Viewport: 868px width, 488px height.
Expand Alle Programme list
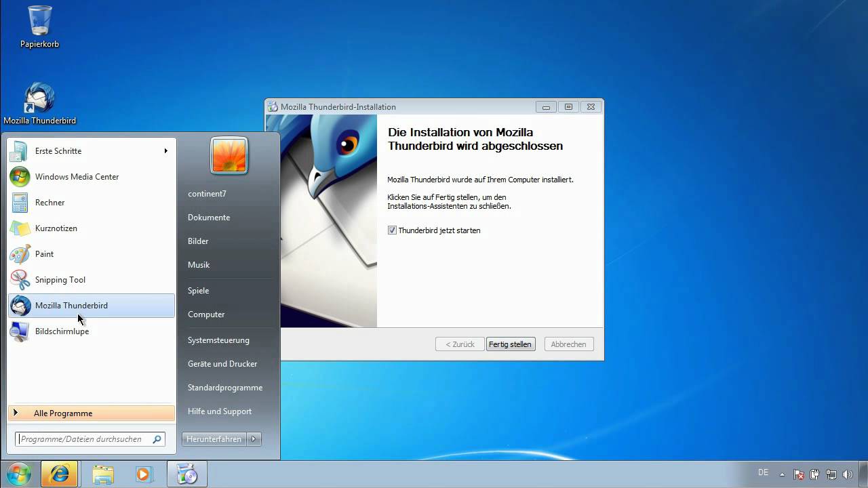91,413
